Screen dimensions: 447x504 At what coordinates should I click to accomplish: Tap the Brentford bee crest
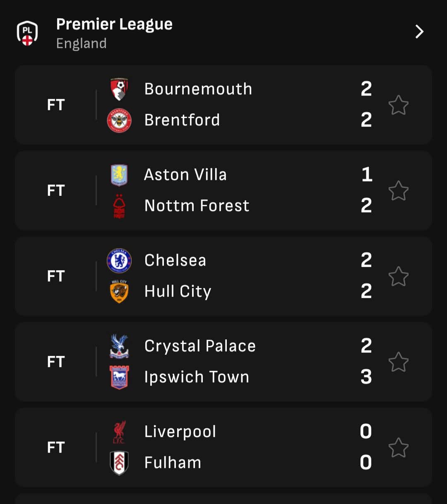point(119,120)
